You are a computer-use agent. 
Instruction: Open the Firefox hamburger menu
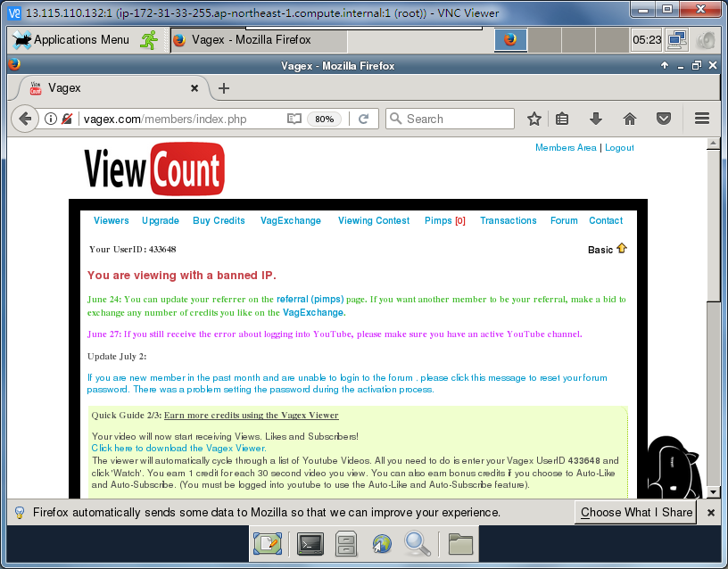(701, 119)
